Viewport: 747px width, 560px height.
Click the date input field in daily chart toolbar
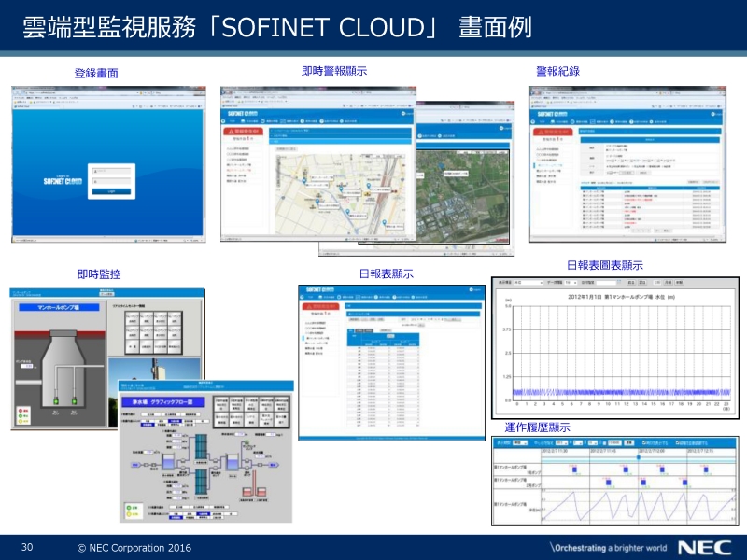606,283
